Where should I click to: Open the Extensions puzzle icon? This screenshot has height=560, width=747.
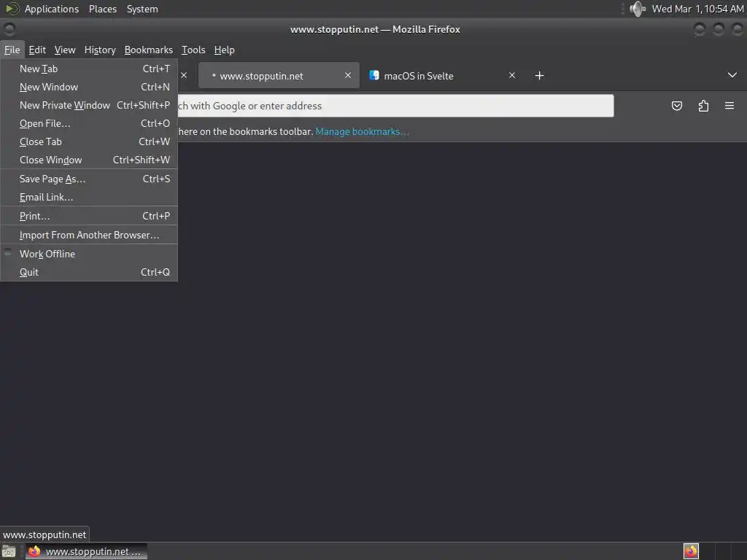[703, 106]
